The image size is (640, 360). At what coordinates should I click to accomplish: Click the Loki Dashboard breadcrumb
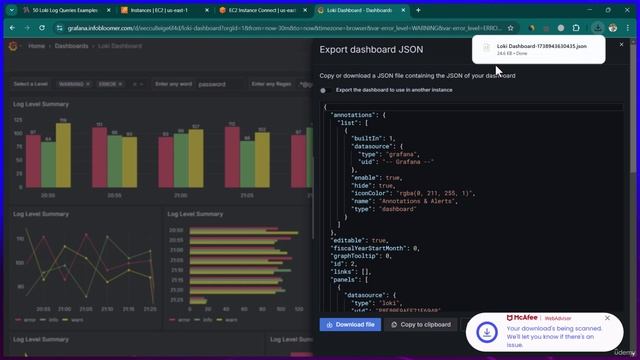(120, 46)
